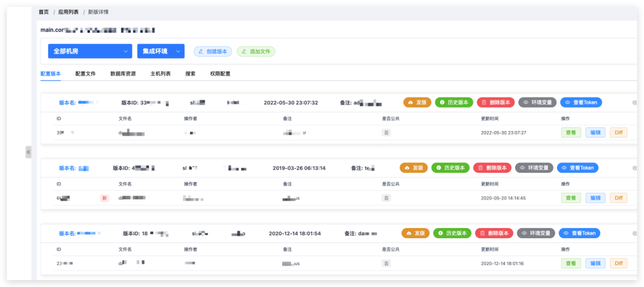The width and height of the screenshot is (644, 287).
Task: Open Diff for the file updated 2022-05-30 23:07:27
Action: 618,132
